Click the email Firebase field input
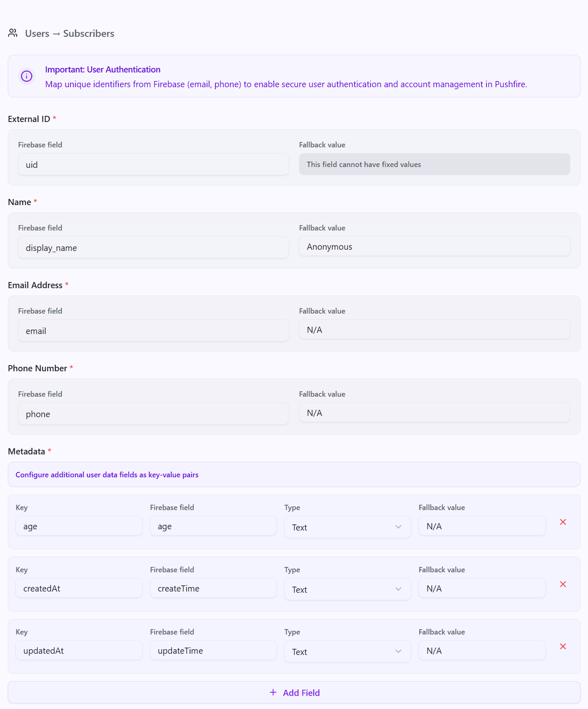The image size is (588, 709). [x=153, y=331]
